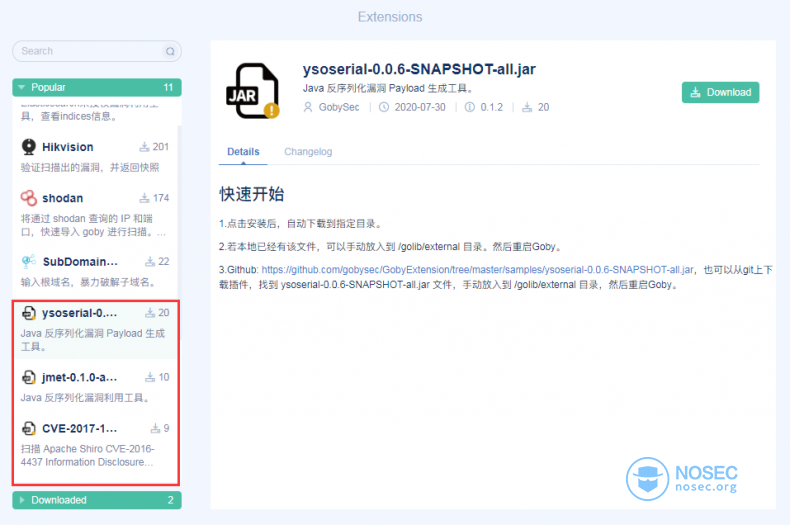Focus the Search extensions input field
This screenshot has height=525, width=790.
click(97, 51)
